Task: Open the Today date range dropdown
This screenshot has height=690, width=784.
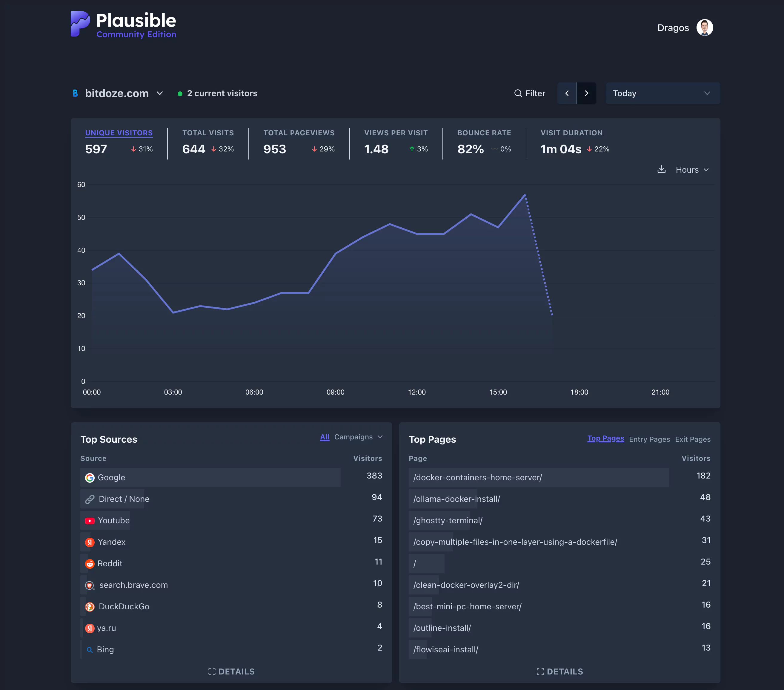Action: [x=662, y=93]
